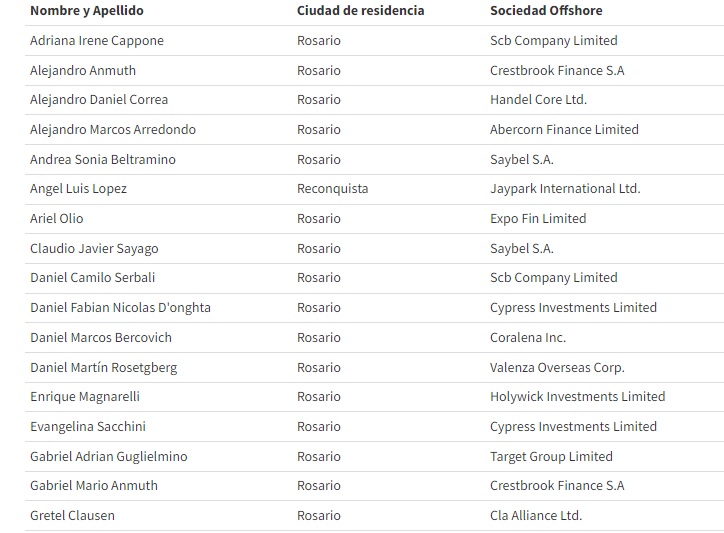The image size is (724, 533).
Task: Select Claudio Javier Sayago name cell
Action: [x=94, y=249]
